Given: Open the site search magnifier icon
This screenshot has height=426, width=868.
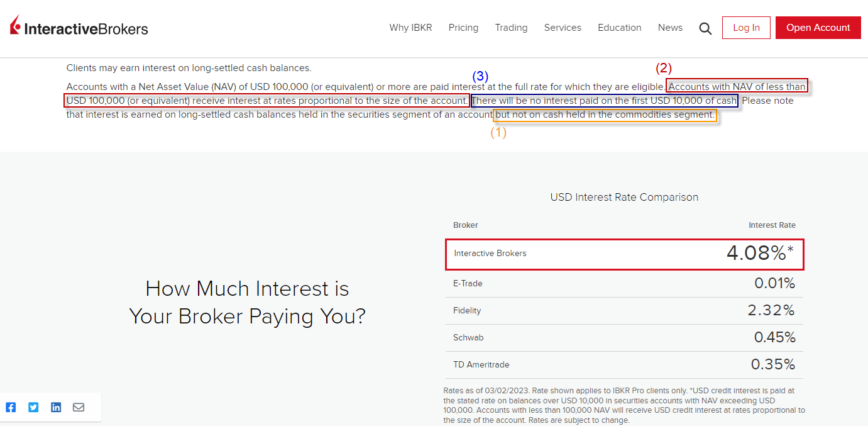Looking at the screenshot, I should pos(705,28).
